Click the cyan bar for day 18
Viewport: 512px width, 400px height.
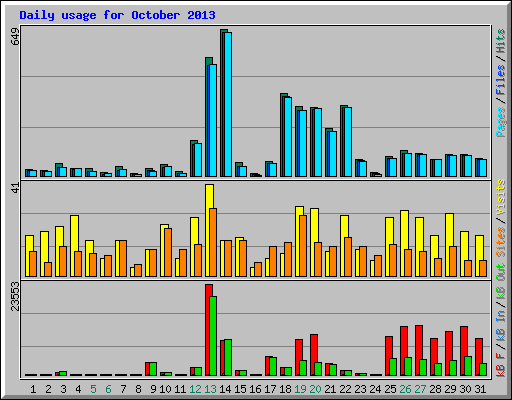point(288,137)
